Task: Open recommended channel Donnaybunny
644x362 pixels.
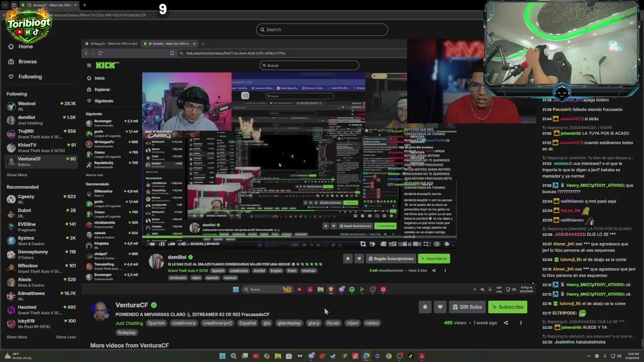Action: (x=41, y=254)
